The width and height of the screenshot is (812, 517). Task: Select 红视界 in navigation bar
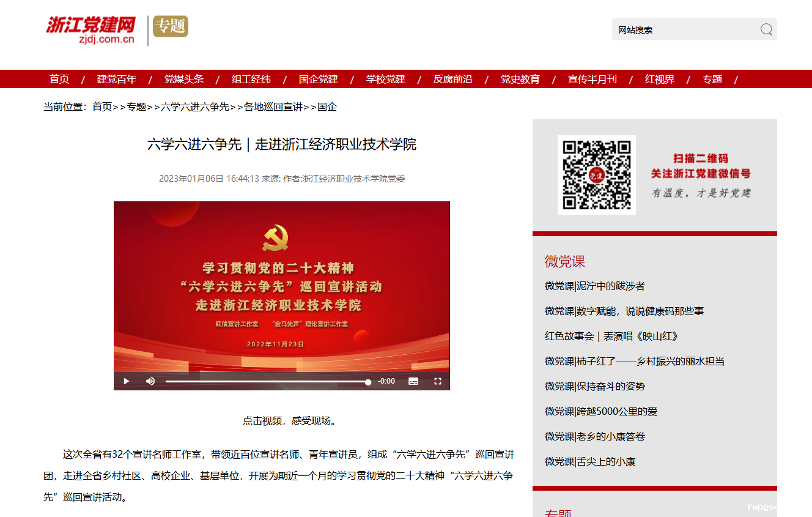[x=660, y=79]
